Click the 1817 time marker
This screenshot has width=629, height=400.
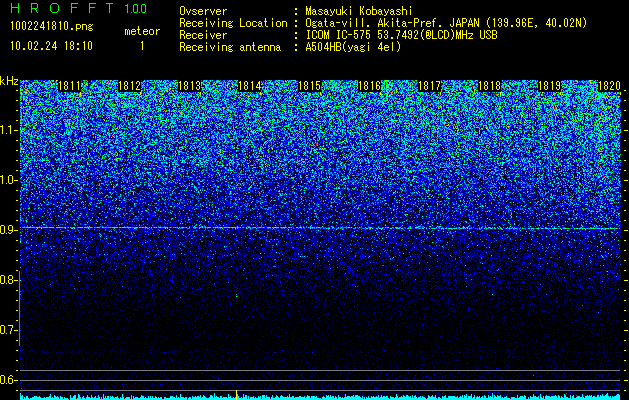(430, 86)
